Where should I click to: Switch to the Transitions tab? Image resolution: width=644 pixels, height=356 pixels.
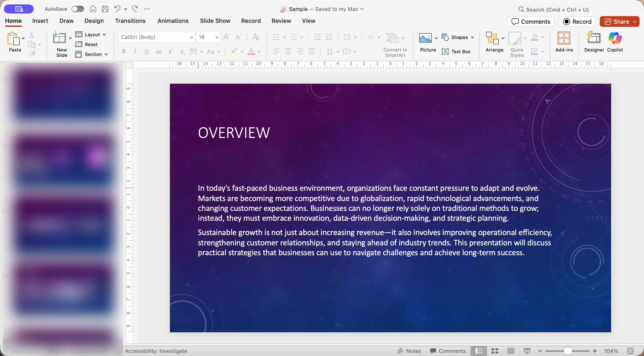[x=130, y=21]
